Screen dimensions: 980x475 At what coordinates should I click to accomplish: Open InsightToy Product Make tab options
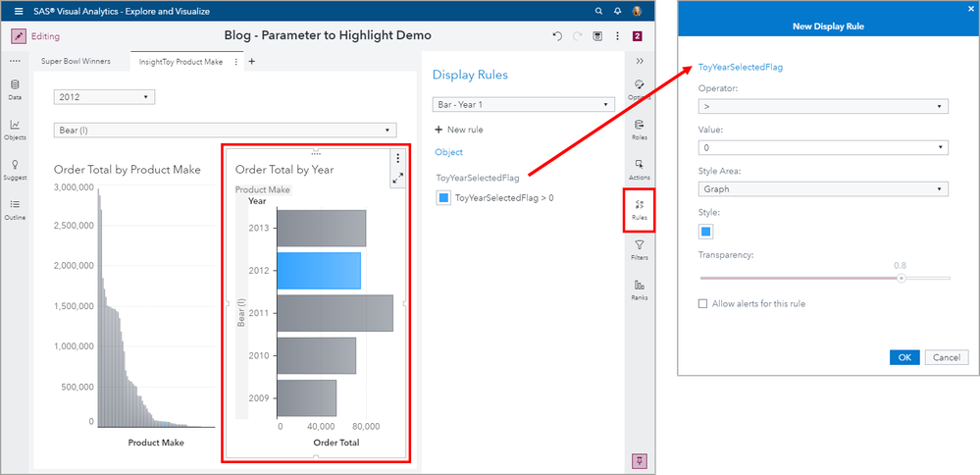[x=235, y=62]
